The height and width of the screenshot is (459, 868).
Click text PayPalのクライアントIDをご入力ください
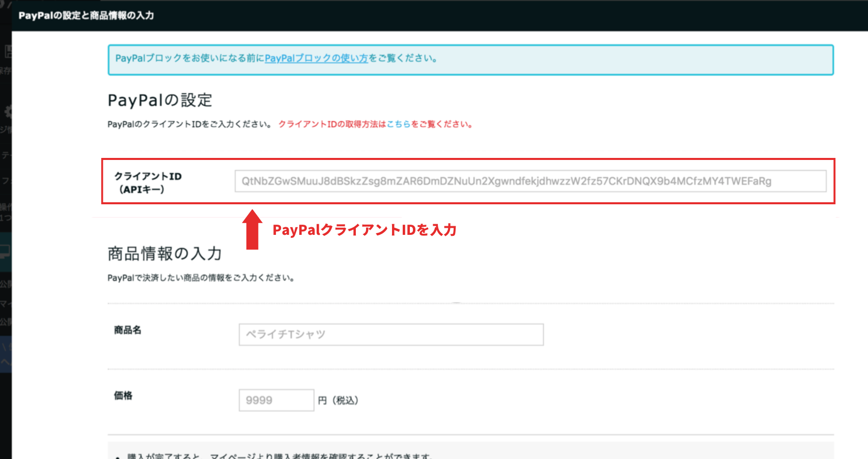point(190,124)
